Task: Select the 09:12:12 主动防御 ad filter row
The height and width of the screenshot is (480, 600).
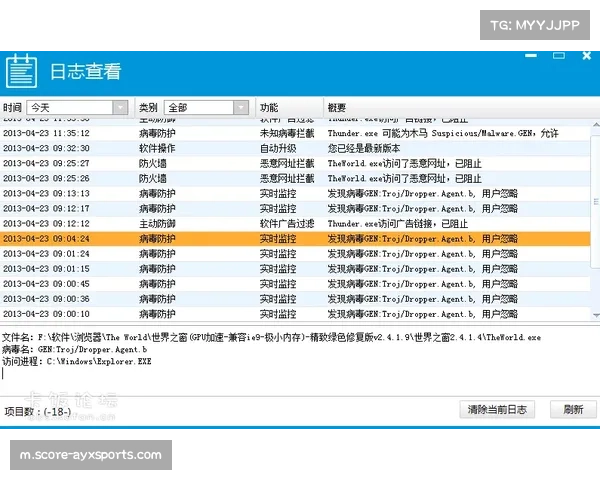Action: click(300, 224)
